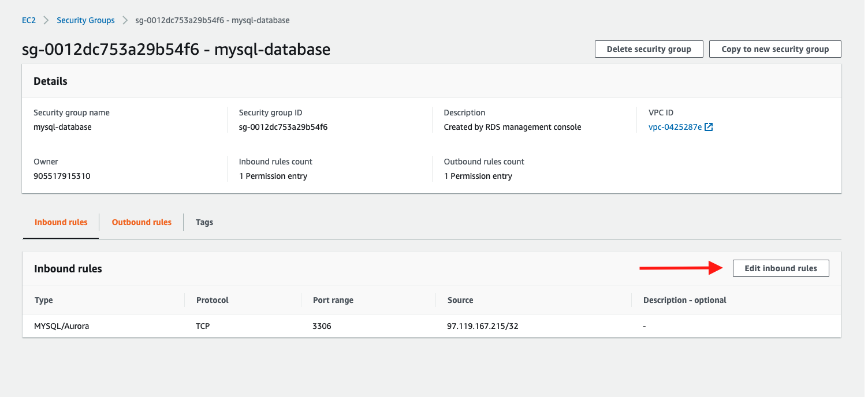Click Edit inbound rules
The image size is (868, 397).
tap(781, 268)
